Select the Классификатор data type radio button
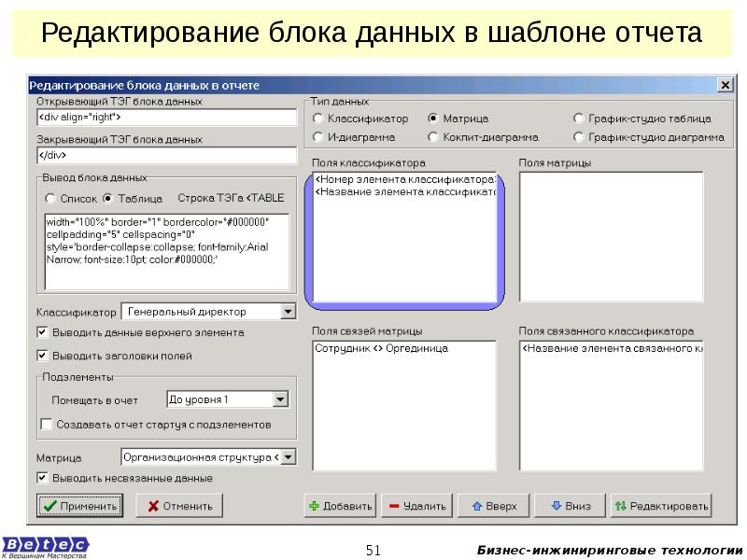Image resolution: width=747 pixels, height=560 pixels. [x=318, y=119]
